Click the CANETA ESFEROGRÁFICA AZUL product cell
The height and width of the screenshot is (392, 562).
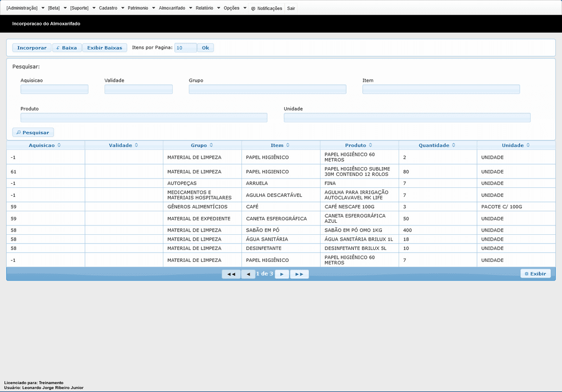click(360, 219)
